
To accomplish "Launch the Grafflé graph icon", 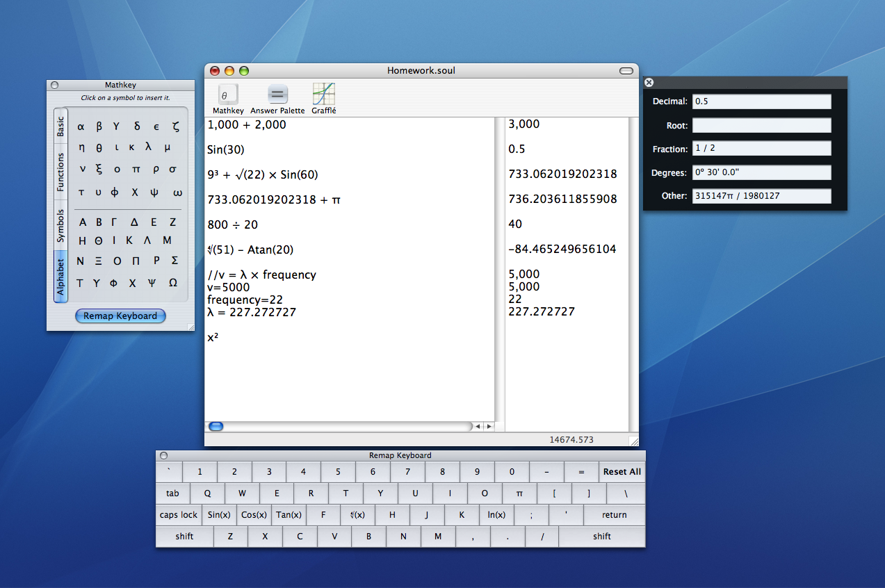I will coord(323,99).
